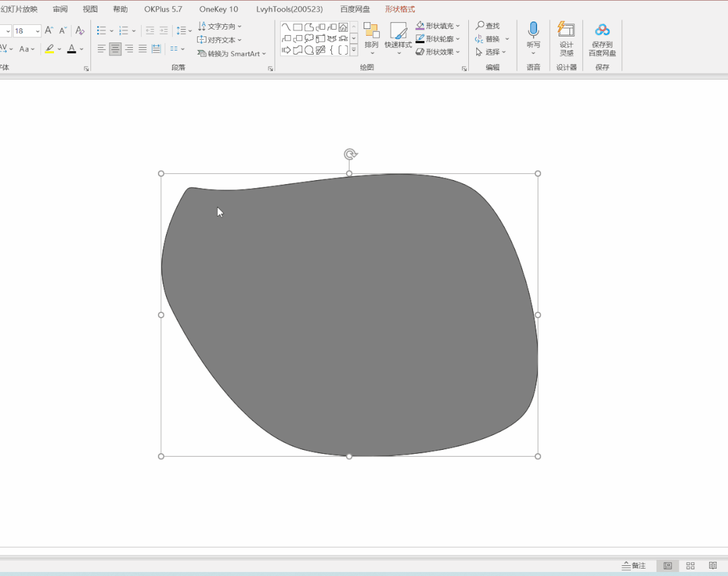Open 形状填充 shape fill menu
The image size is (728, 576).
coord(438,26)
